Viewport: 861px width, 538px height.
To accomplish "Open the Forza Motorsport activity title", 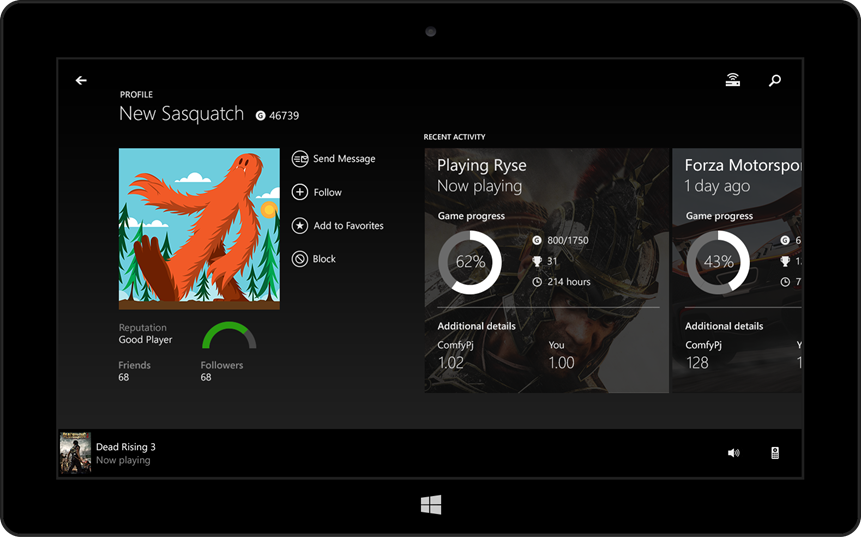I will click(743, 166).
